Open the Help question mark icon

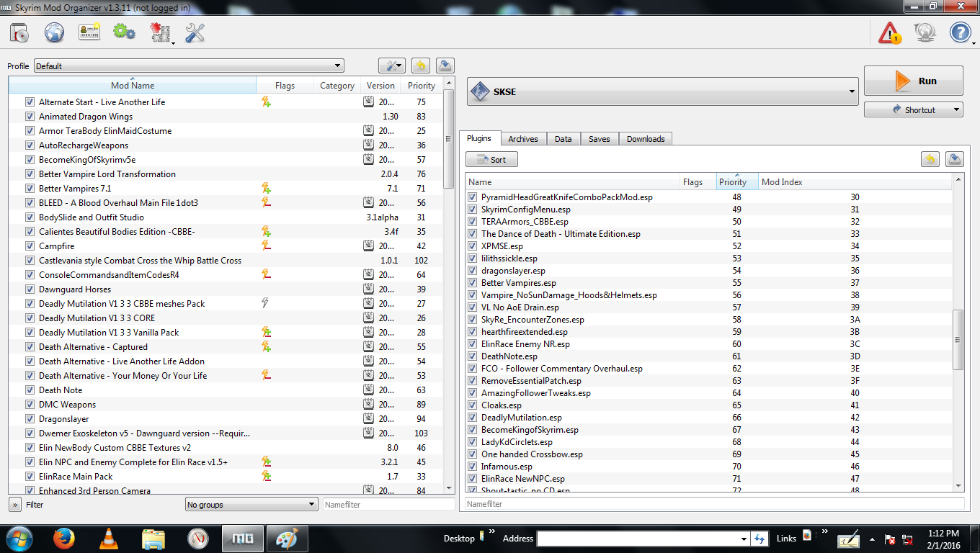[961, 32]
